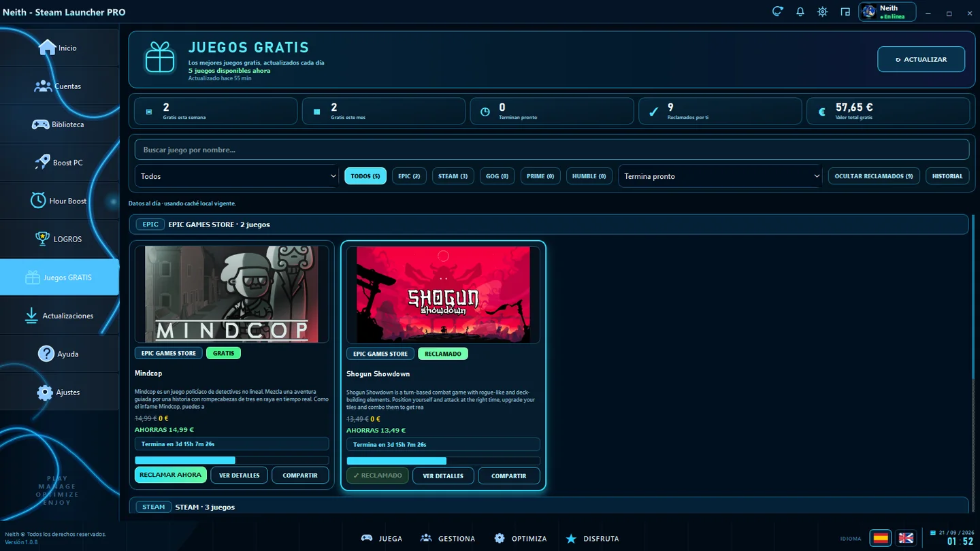Filter by STEAM (3) platform
The height and width of the screenshot is (551, 980).
pos(453,176)
